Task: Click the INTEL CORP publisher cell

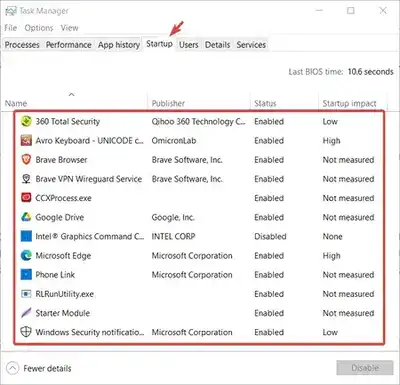Action: point(173,236)
